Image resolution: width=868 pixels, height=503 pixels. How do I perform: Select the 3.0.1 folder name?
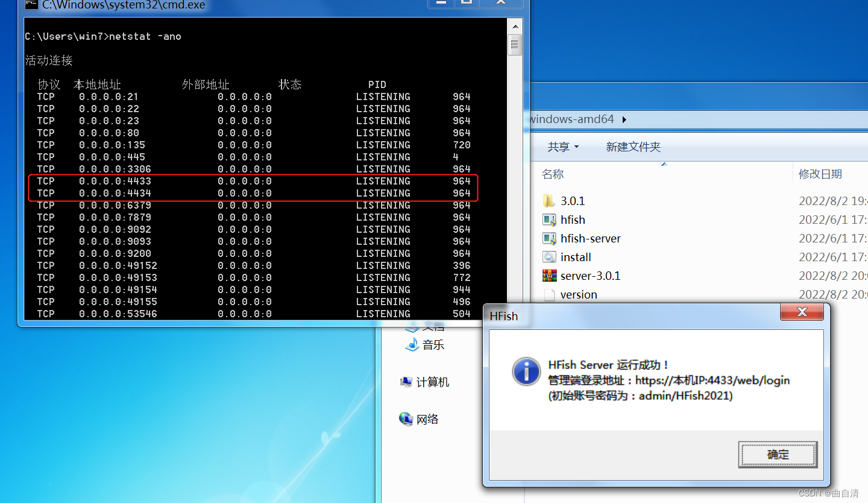573,201
